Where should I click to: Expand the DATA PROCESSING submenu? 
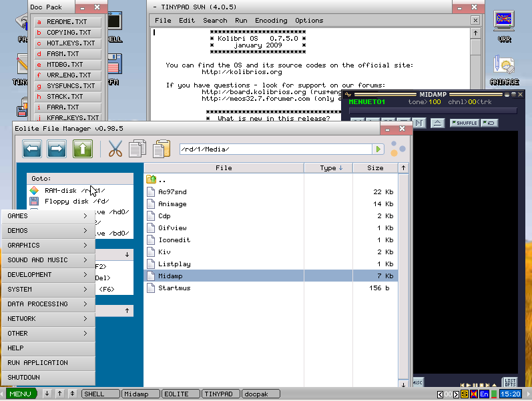point(48,304)
